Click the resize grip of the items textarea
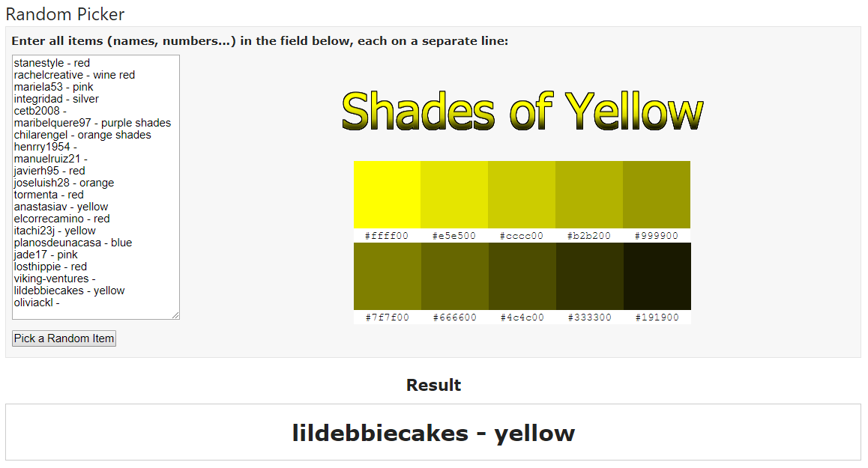This screenshot has width=868, height=468. coord(175,315)
